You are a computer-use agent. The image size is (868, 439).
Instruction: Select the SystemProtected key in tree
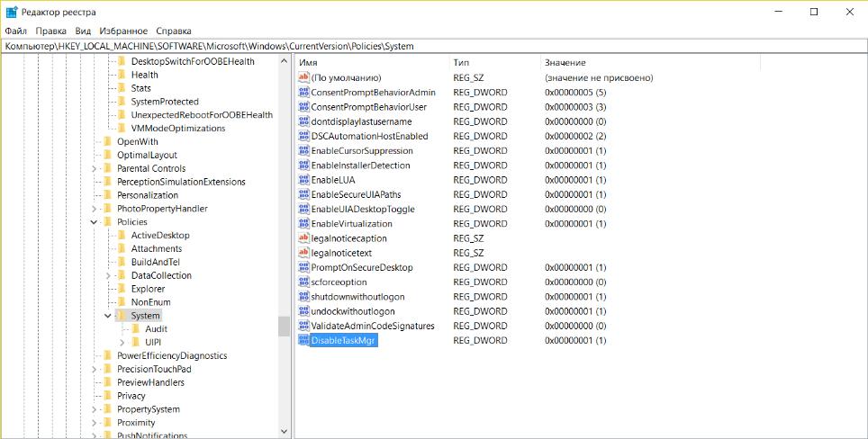pos(165,102)
